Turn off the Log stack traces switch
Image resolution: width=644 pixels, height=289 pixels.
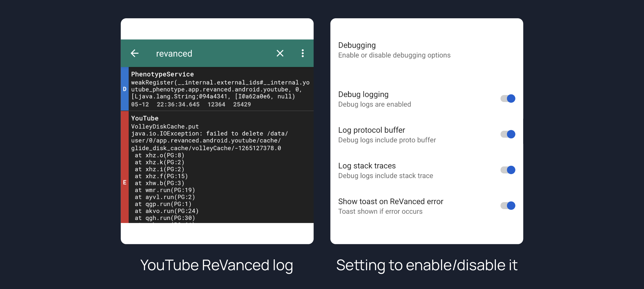[508, 170]
